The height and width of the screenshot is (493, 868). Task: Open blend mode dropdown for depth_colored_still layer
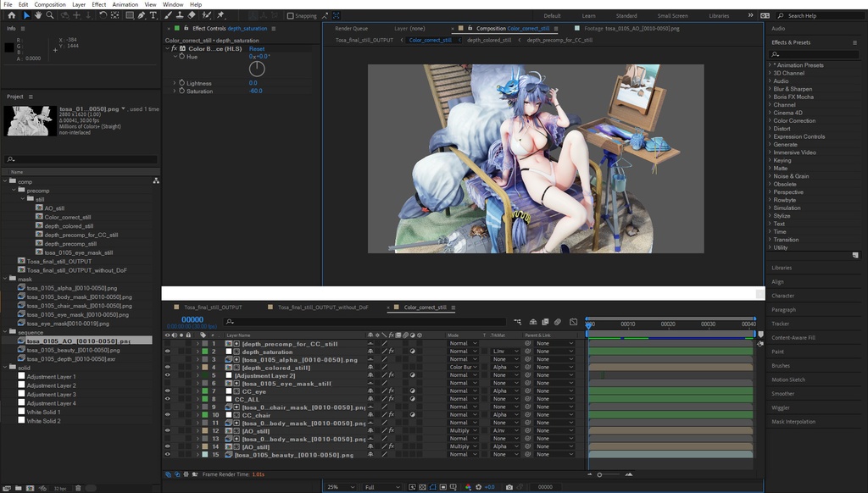pos(462,368)
